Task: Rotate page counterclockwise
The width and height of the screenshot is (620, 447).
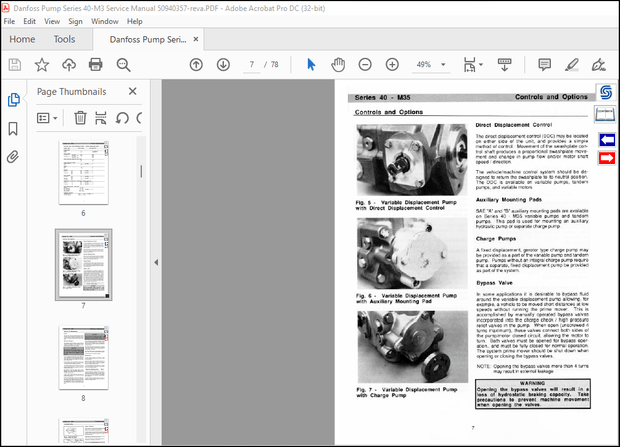Action: (122, 118)
